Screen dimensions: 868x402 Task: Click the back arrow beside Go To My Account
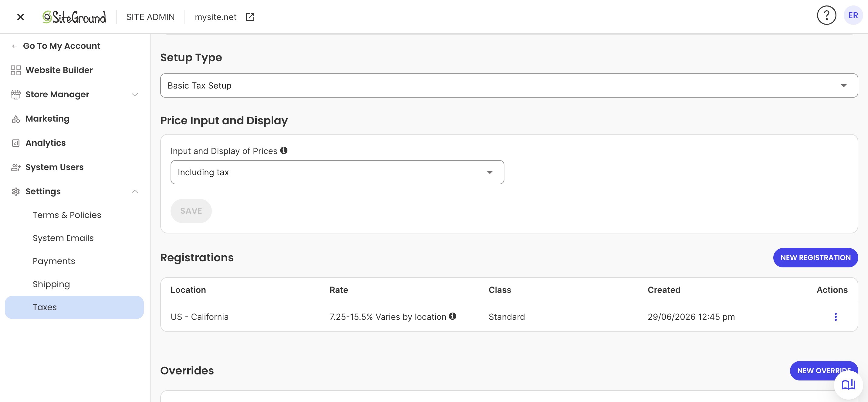click(15, 46)
